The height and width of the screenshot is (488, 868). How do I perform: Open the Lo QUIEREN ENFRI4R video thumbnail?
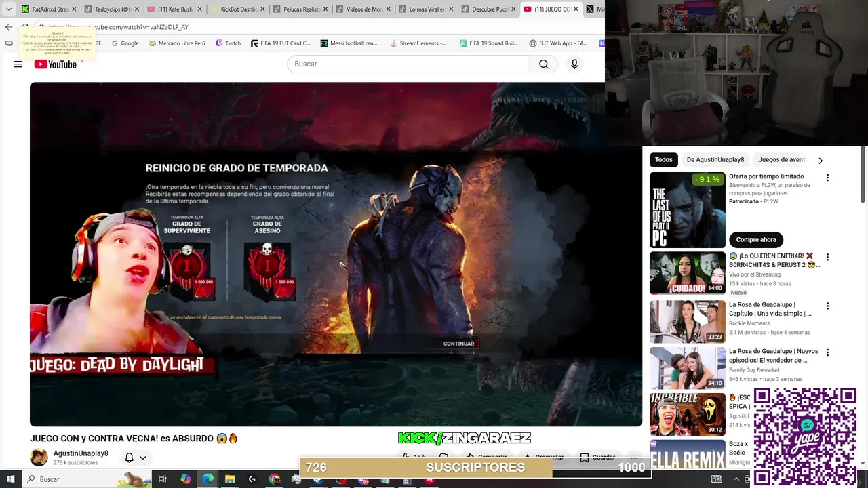(x=688, y=273)
